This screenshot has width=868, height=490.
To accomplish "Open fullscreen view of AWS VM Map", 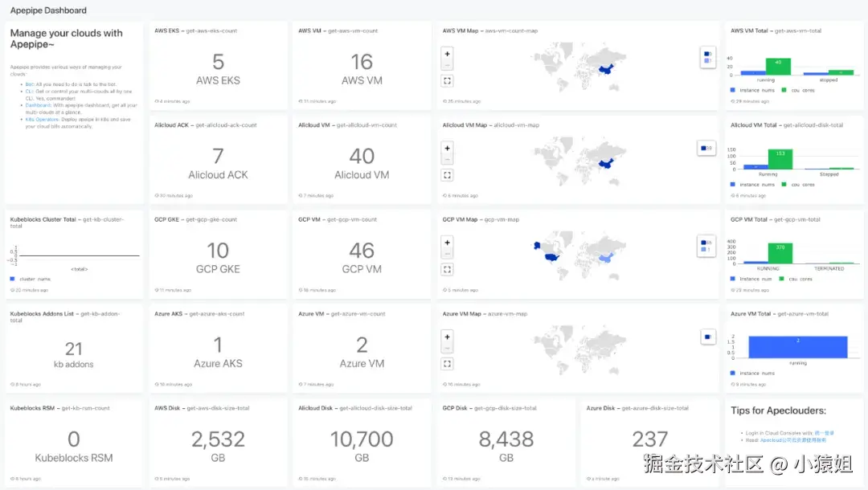I will tap(448, 81).
